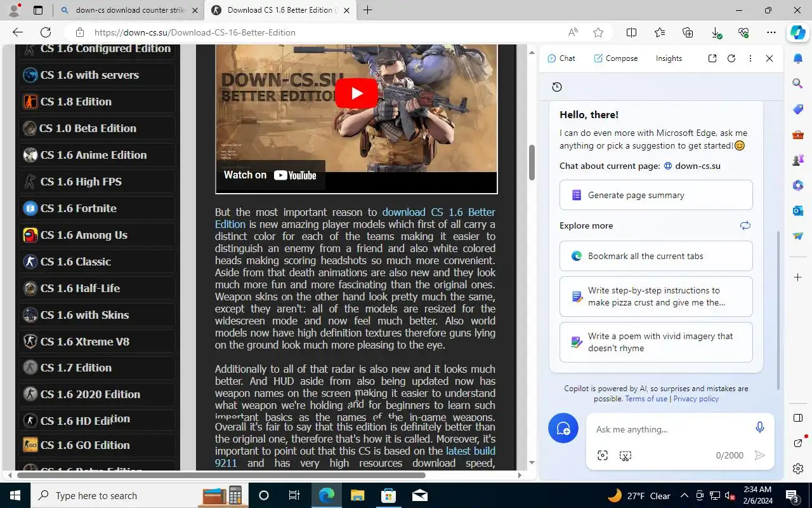Click the page vertical scrollbar thumb

click(532, 163)
